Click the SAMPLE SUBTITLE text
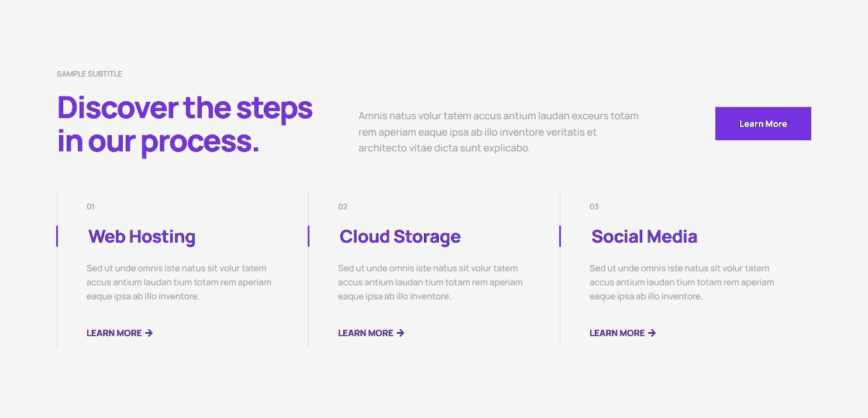 (89, 74)
